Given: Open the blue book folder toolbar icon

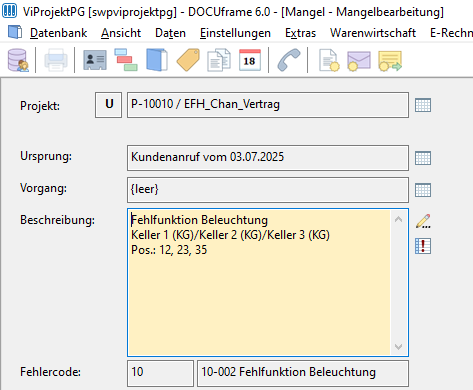Looking at the screenshot, I should pyautogui.click(x=157, y=60).
